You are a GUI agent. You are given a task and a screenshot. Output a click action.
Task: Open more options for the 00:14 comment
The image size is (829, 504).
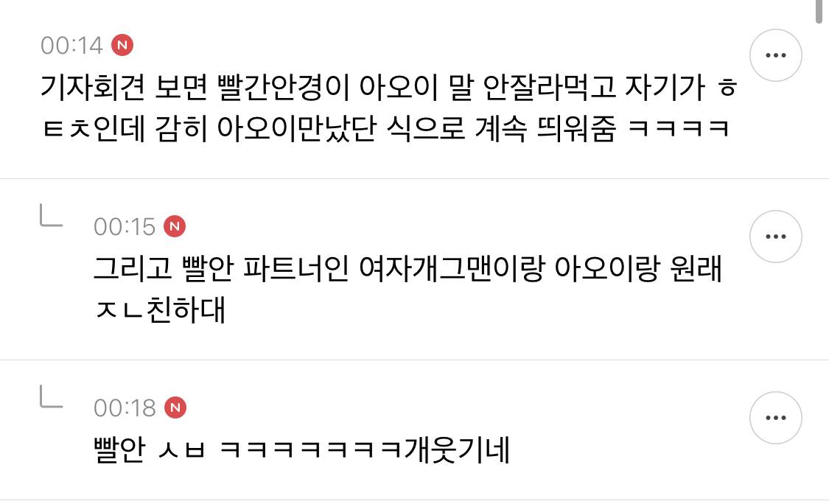point(776,55)
